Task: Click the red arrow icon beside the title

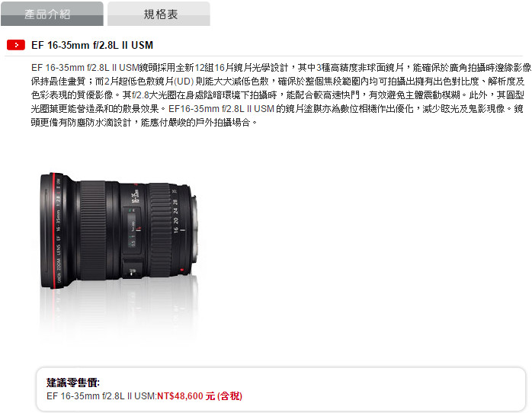Action: (x=16, y=45)
